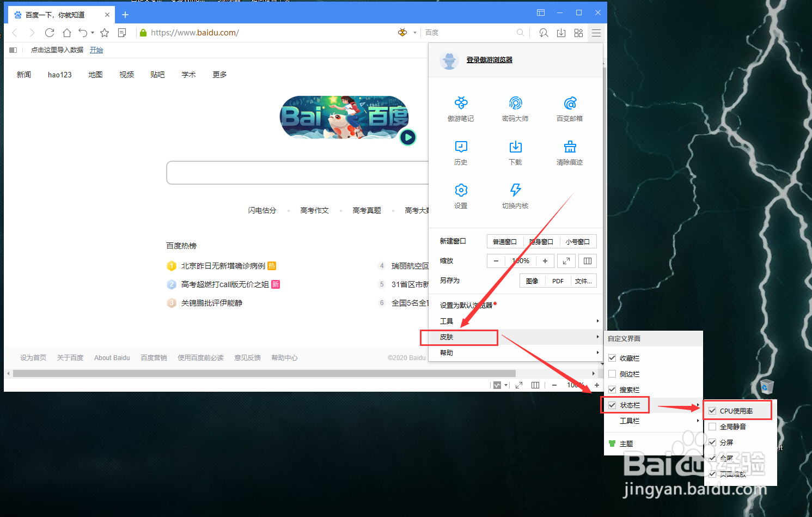Click the toolbar download manager icon
The height and width of the screenshot is (517, 812).
[x=561, y=33]
